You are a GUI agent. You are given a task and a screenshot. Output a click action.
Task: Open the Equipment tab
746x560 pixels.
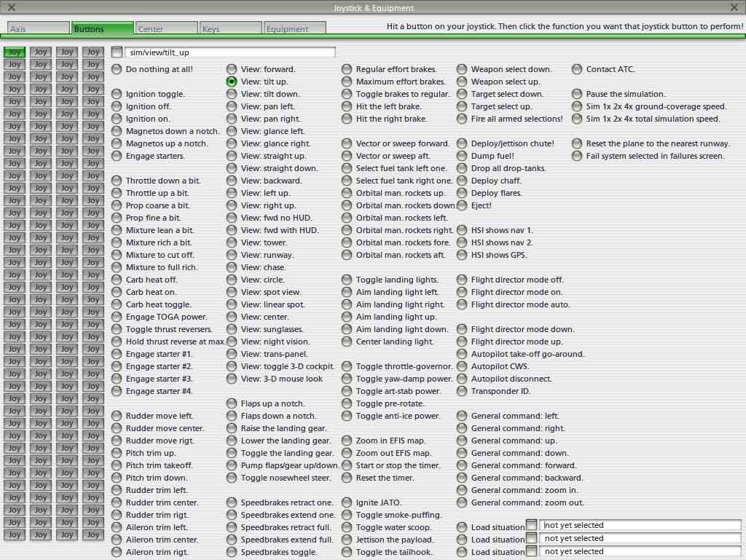294,29
